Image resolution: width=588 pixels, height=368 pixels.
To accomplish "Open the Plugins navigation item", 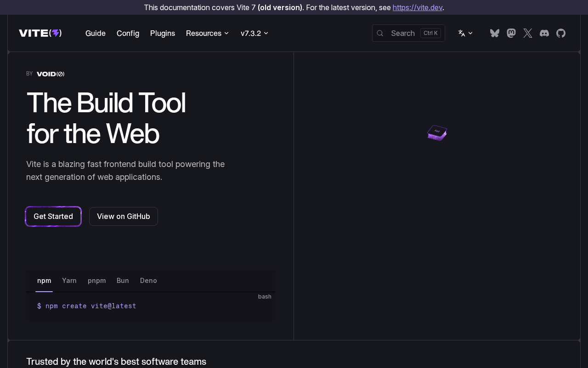I will tap(163, 33).
